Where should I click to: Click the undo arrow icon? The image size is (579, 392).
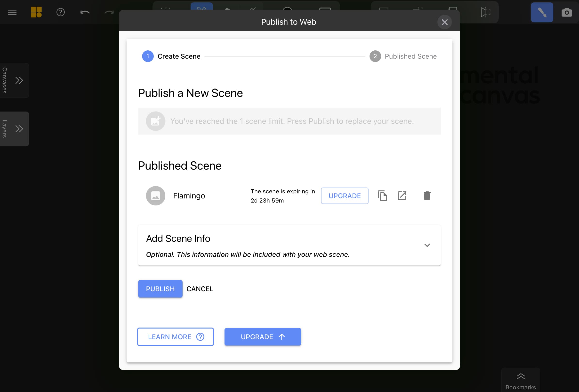(x=84, y=11)
